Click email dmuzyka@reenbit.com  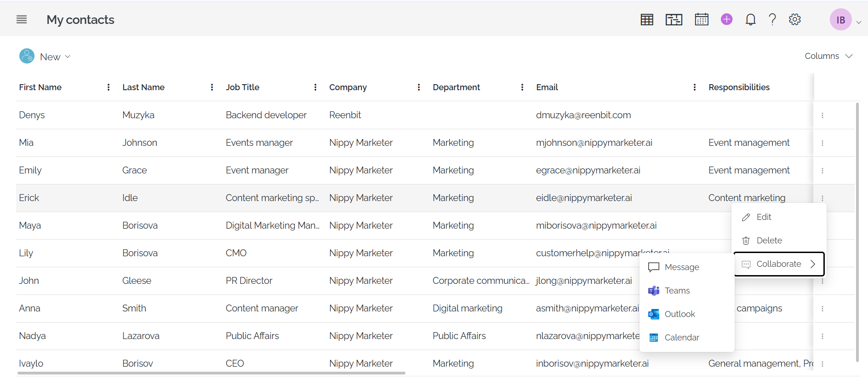coord(583,115)
